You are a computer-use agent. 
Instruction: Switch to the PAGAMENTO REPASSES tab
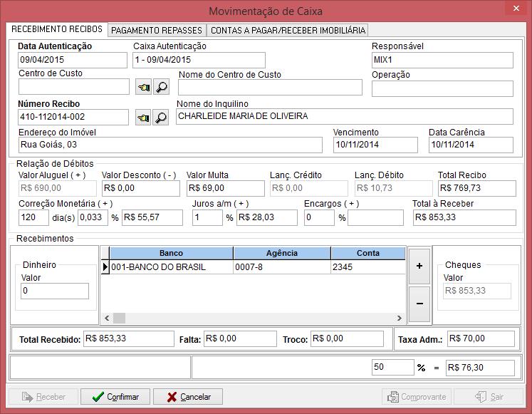point(157,30)
